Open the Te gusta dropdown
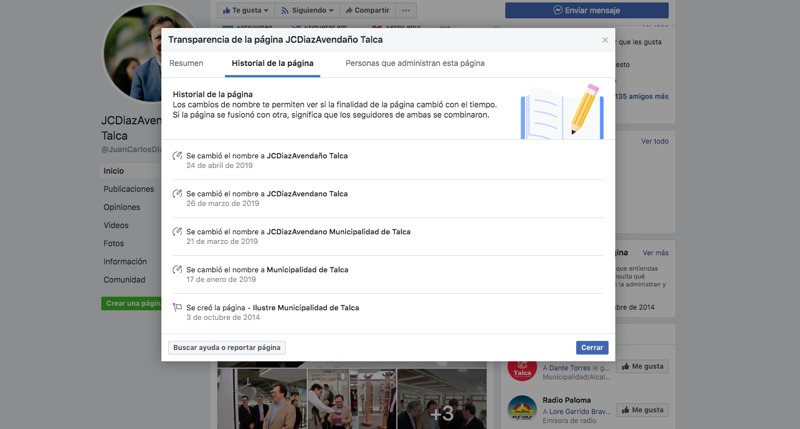The height and width of the screenshot is (429, 800). click(x=244, y=10)
